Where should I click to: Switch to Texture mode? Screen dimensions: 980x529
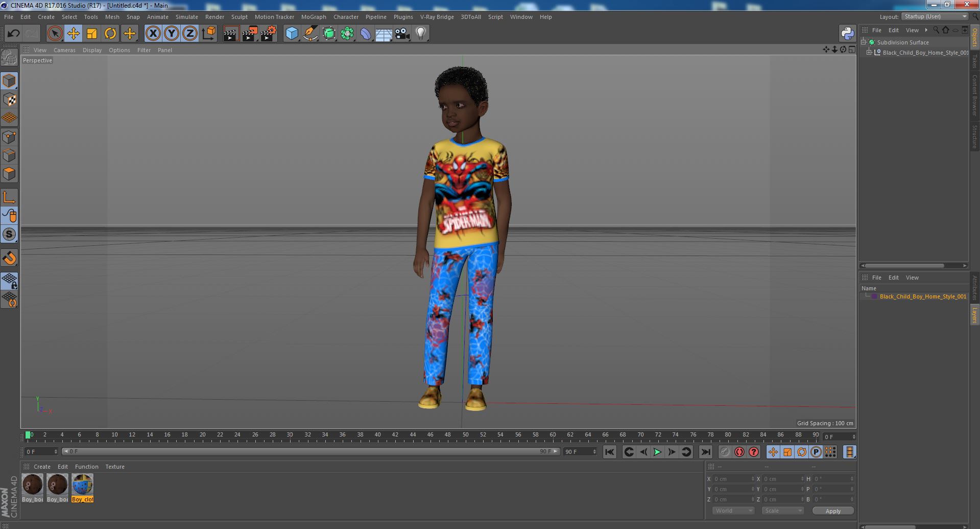coord(9,100)
